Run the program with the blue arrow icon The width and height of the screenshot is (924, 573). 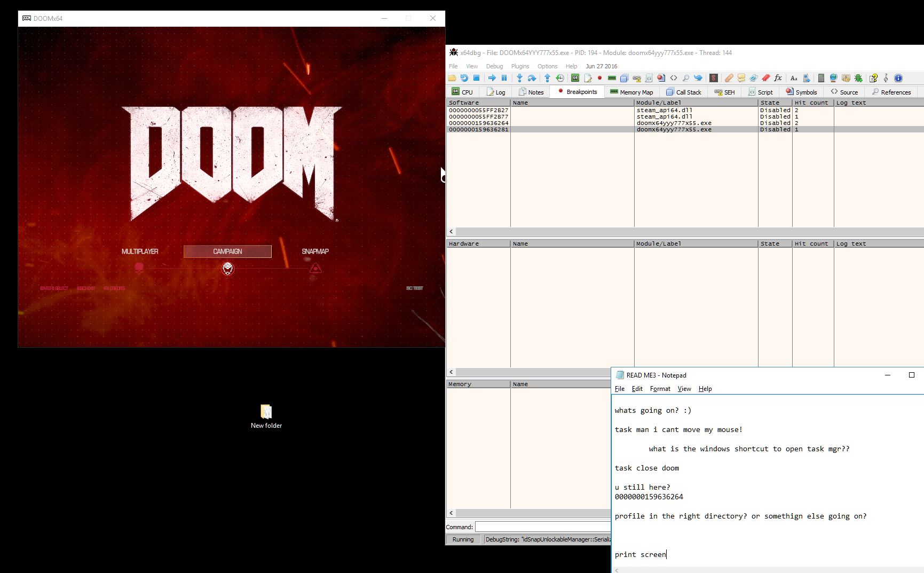click(x=492, y=78)
